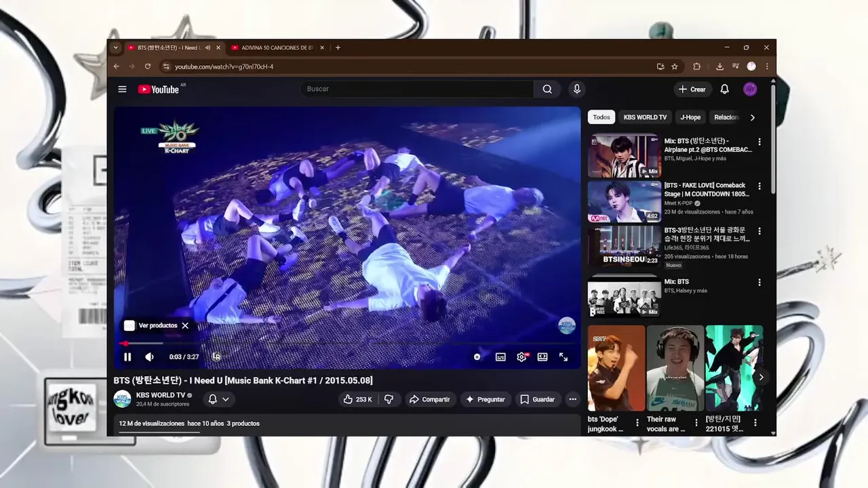Viewport: 868px width, 488px height.
Task: Select the J-Hope filter chip
Action: (x=690, y=117)
